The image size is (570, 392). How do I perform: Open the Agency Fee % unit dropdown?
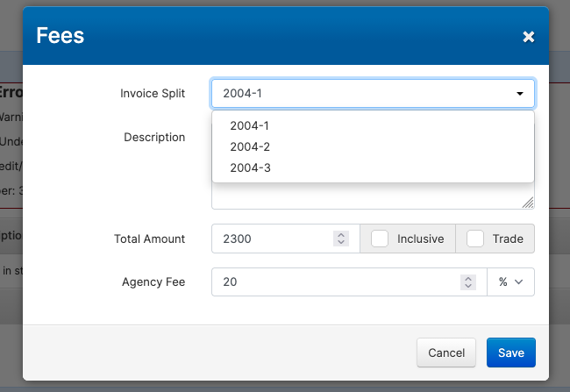click(x=510, y=282)
